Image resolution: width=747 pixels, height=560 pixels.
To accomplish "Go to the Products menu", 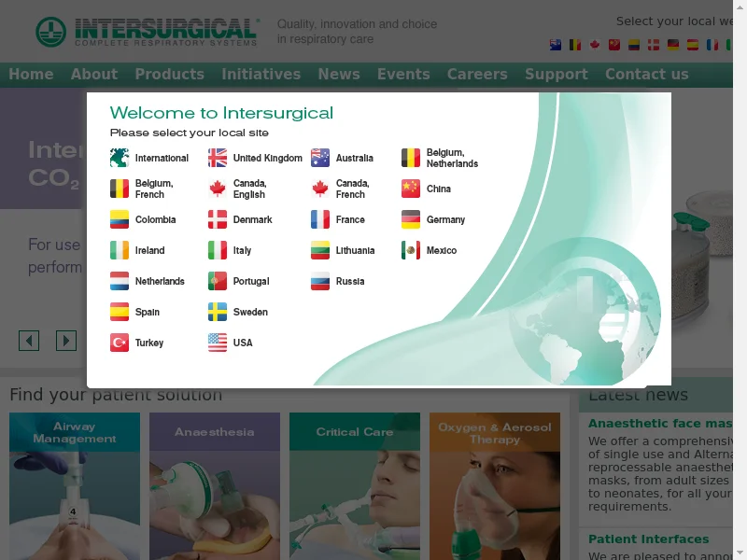I will point(170,75).
